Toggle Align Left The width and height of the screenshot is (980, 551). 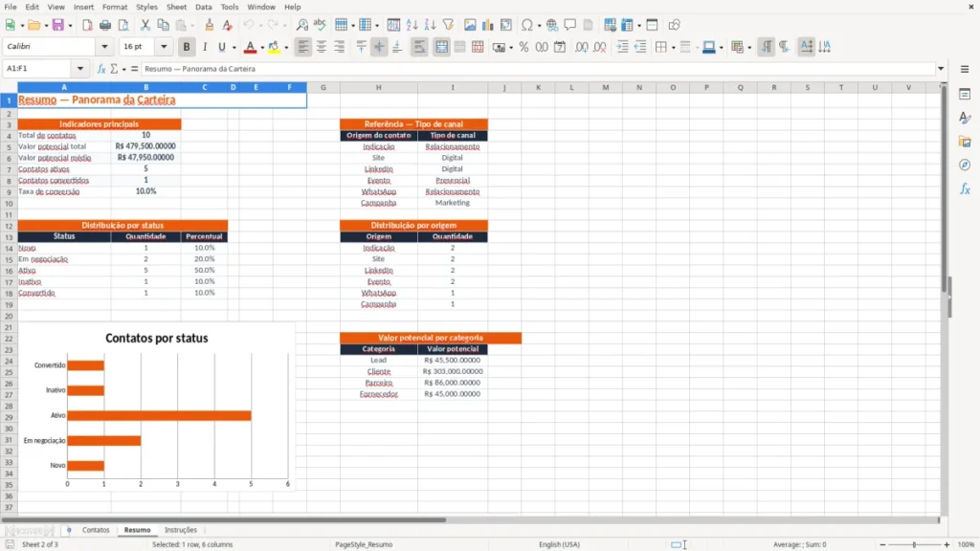coord(303,47)
